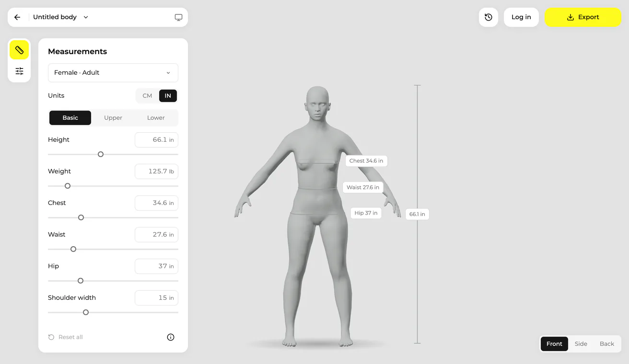Click the Weight slider handle
Image resolution: width=629 pixels, height=364 pixels.
click(68, 186)
